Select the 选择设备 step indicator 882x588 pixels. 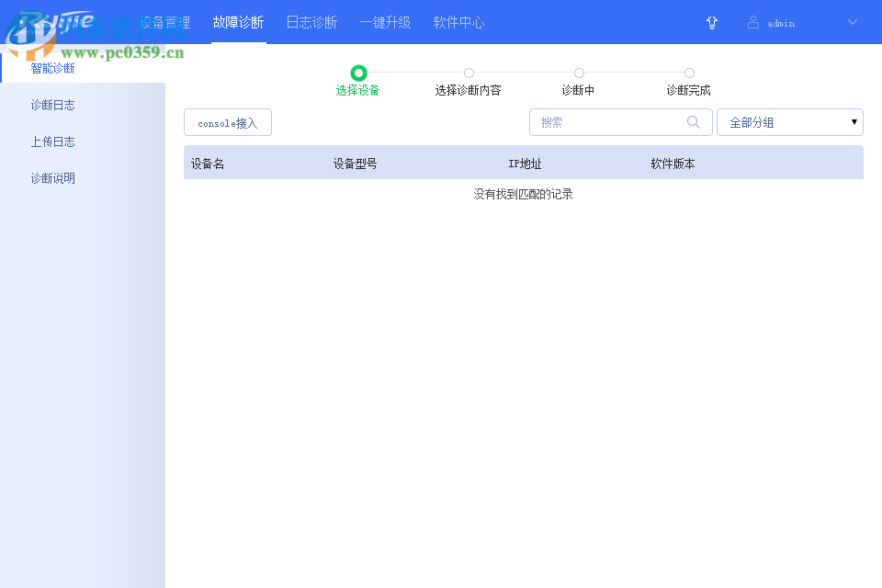[x=358, y=72]
